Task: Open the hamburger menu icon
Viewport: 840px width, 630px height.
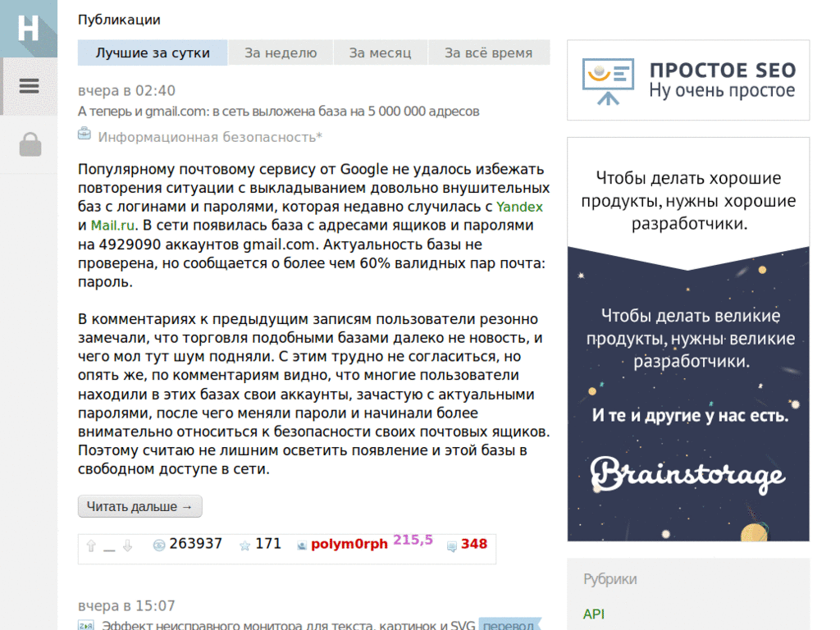Action: click(29, 85)
